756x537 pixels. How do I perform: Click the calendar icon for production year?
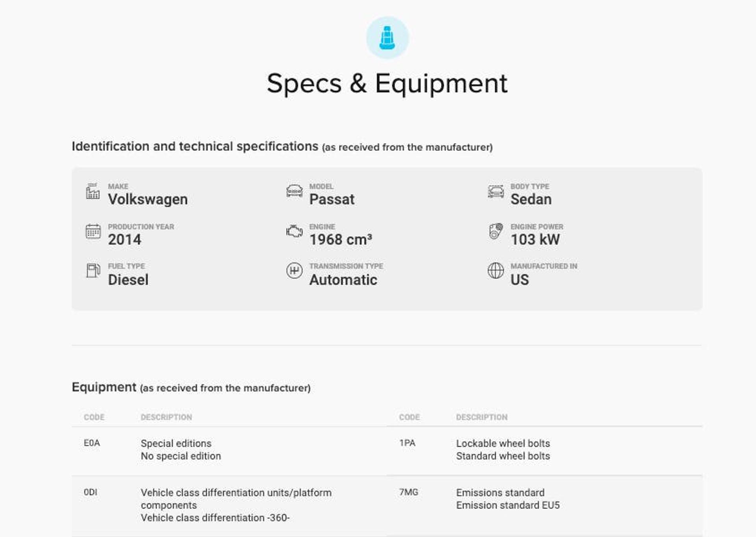pyautogui.click(x=93, y=232)
